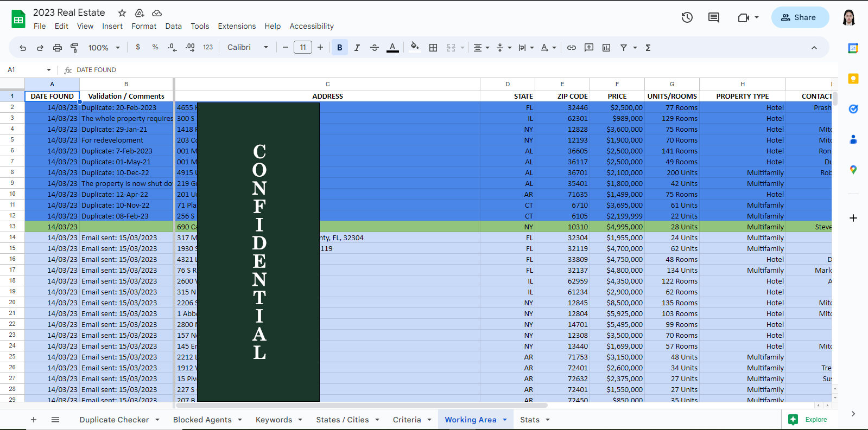The image size is (868, 430).
Task: Open the Functions sigma icon
Action: (648, 48)
